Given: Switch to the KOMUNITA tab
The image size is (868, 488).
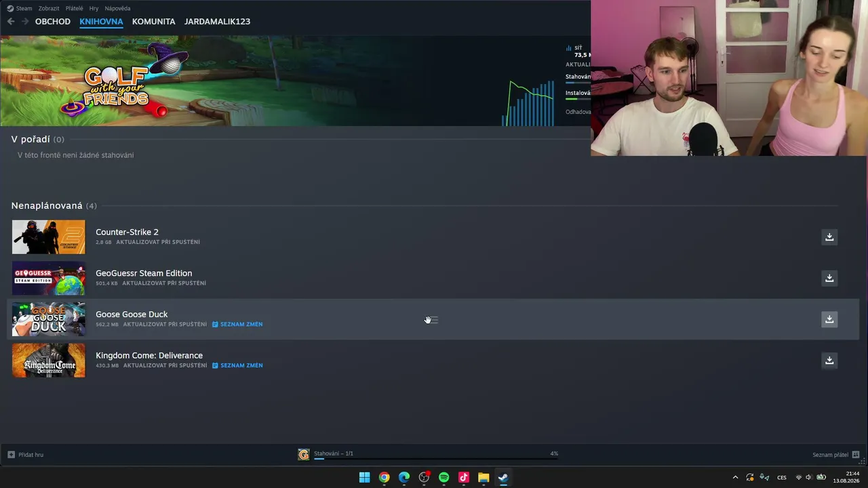Looking at the screenshot, I should pos(153,22).
